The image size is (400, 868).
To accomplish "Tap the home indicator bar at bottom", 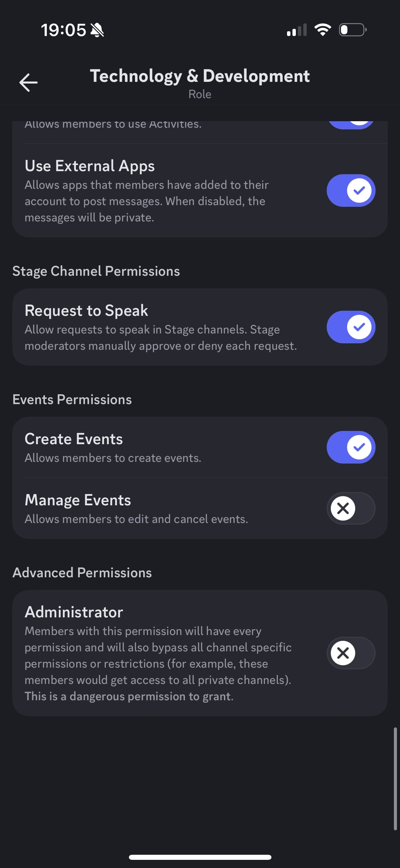I will pyautogui.click(x=200, y=857).
